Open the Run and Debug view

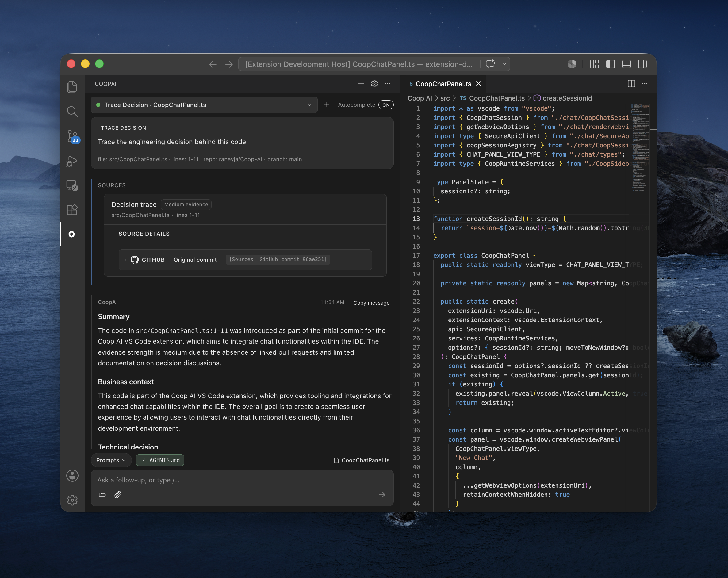[x=72, y=161]
